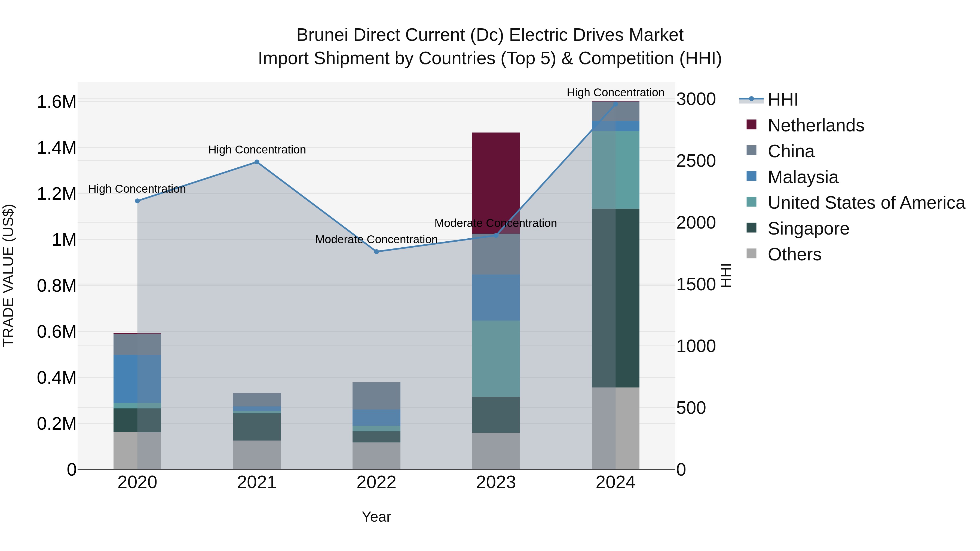
Task: Click the Others segment in 2024 bar
Action: (615, 428)
